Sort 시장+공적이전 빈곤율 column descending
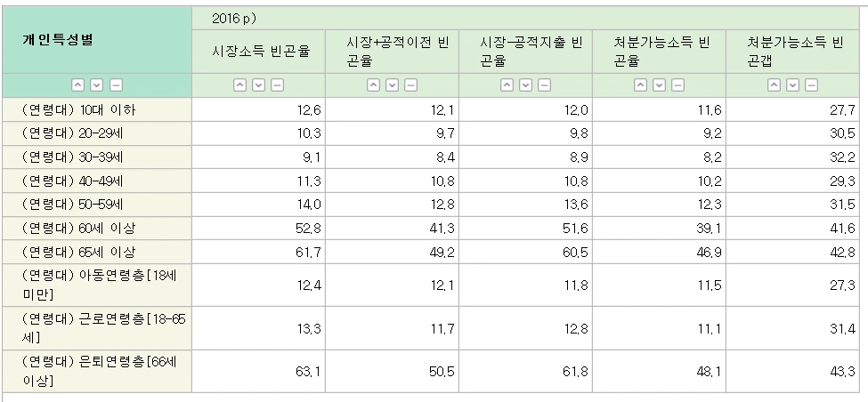 (x=393, y=85)
